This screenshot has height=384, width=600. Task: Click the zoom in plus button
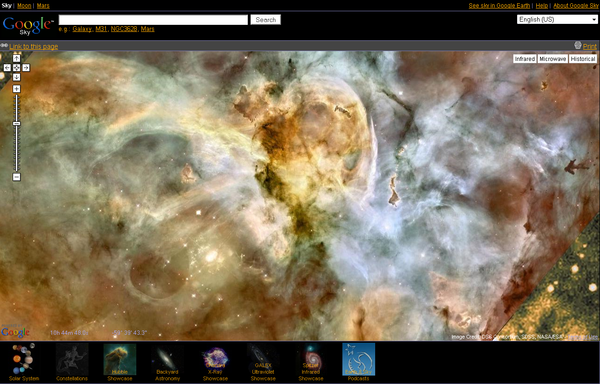coord(16,89)
